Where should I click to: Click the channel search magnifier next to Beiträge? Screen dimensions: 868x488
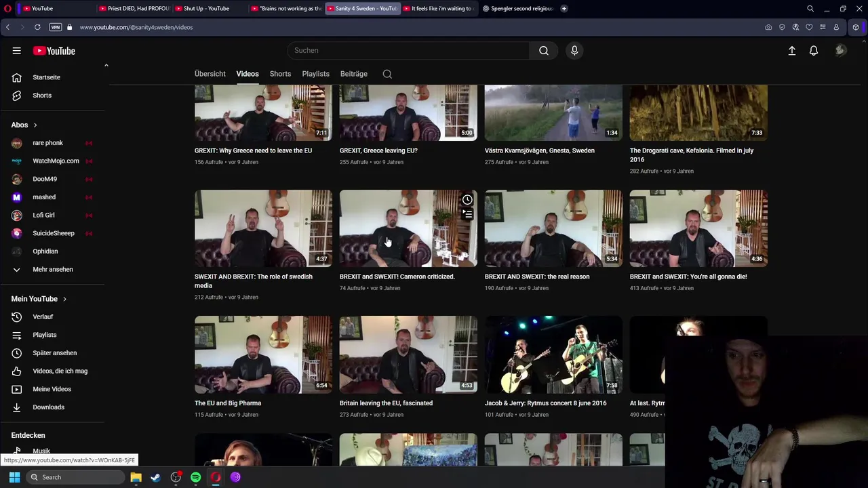point(387,74)
